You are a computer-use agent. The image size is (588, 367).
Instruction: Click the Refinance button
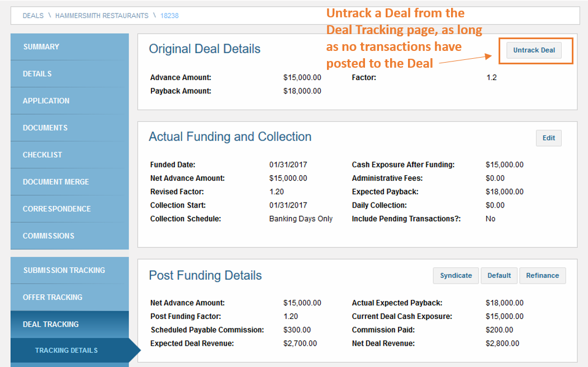(542, 275)
